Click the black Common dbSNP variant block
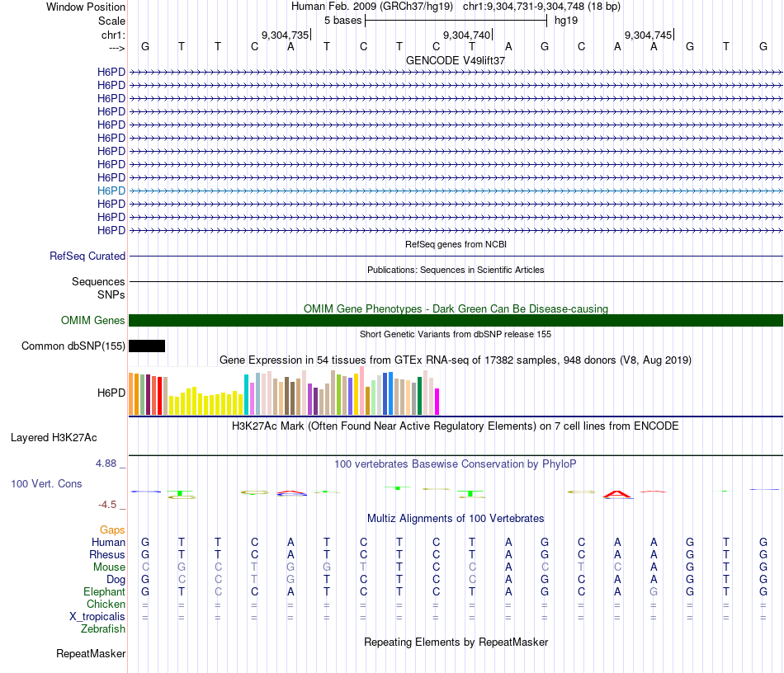Screen dimensions: 784x673 click(x=147, y=346)
